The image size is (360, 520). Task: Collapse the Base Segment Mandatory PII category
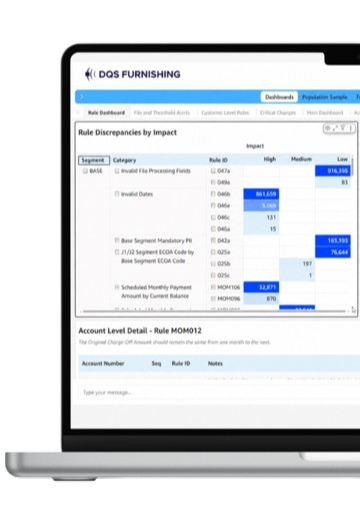pyautogui.click(x=117, y=240)
